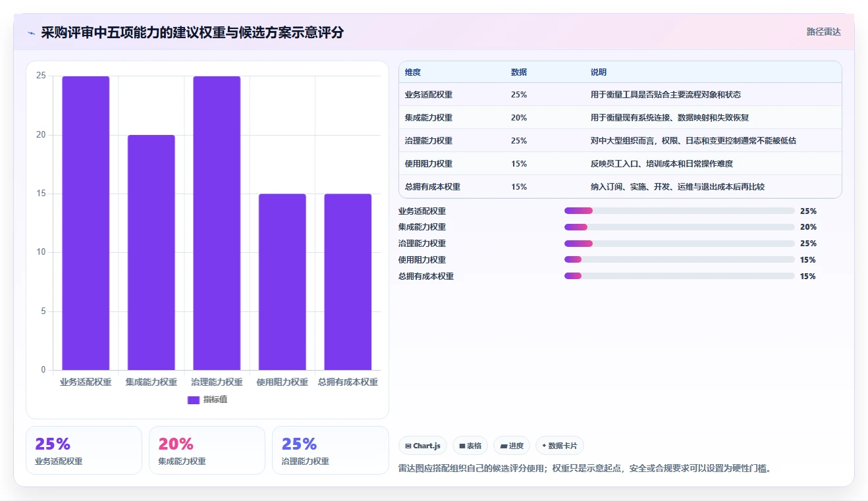Select the 总拥有成本权重 table cell
The height and width of the screenshot is (501, 868).
pos(433,187)
